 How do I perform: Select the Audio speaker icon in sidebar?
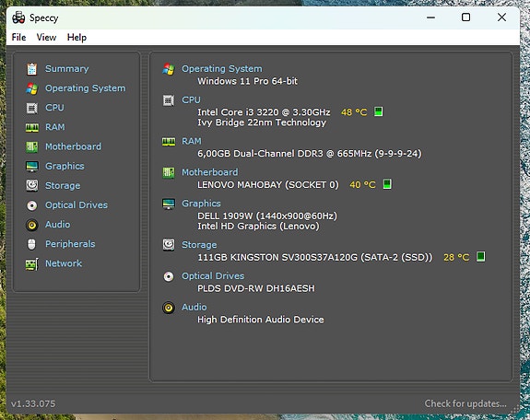(x=32, y=225)
